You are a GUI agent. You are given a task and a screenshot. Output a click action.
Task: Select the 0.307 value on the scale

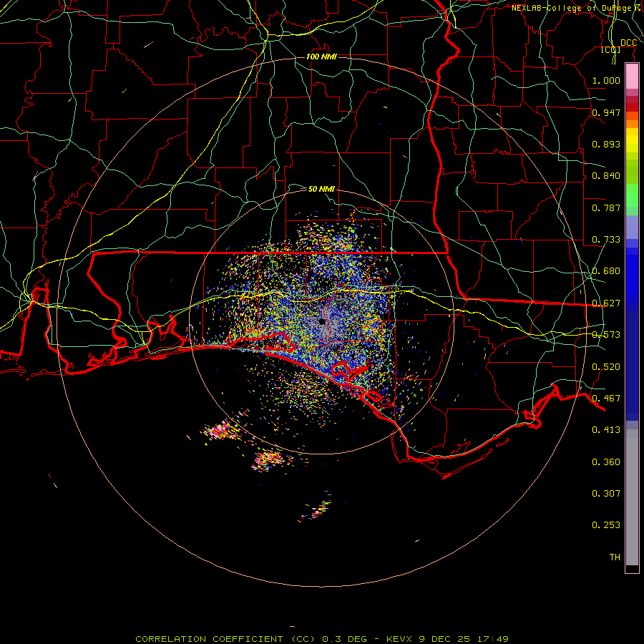pos(606,494)
